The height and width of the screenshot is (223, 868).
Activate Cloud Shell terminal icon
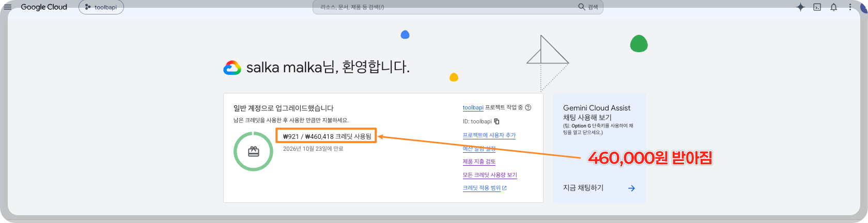tap(817, 7)
